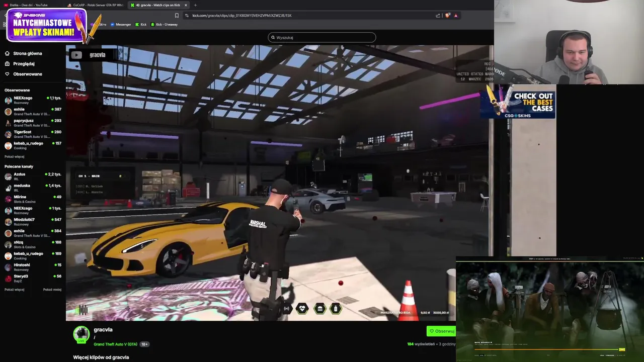This screenshot has height=362, width=644.
Task: Open Kick - Giveaway bookmark
Action: (x=164, y=24)
